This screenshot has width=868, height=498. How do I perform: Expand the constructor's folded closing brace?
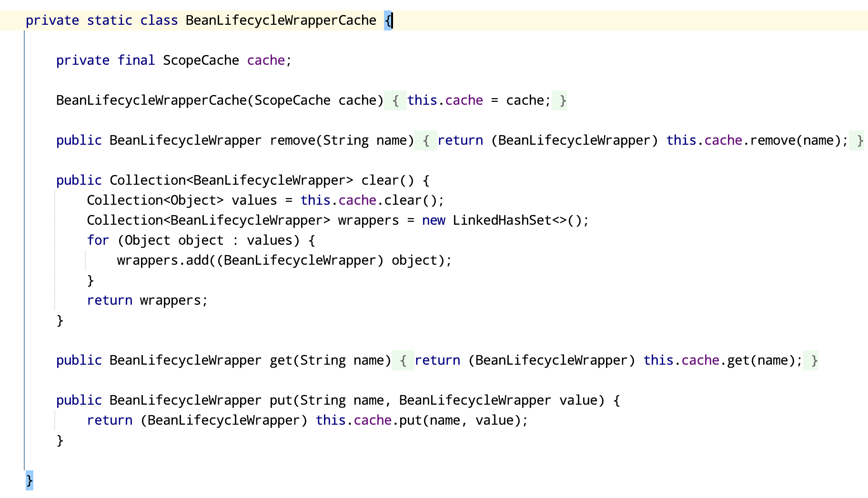click(559, 100)
